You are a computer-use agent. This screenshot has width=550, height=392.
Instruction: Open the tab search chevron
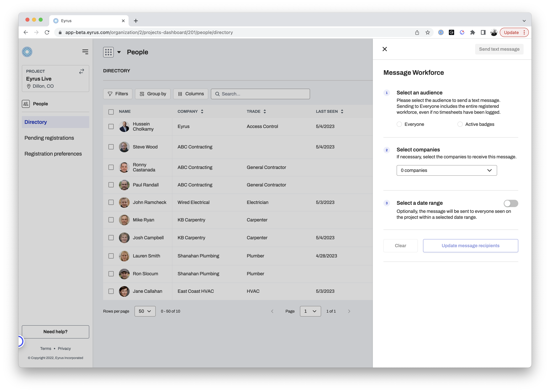pyautogui.click(x=524, y=21)
